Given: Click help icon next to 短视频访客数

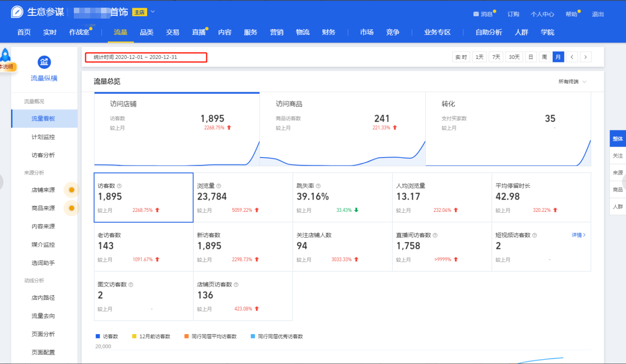Looking at the screenshot, I should point(535,235).
